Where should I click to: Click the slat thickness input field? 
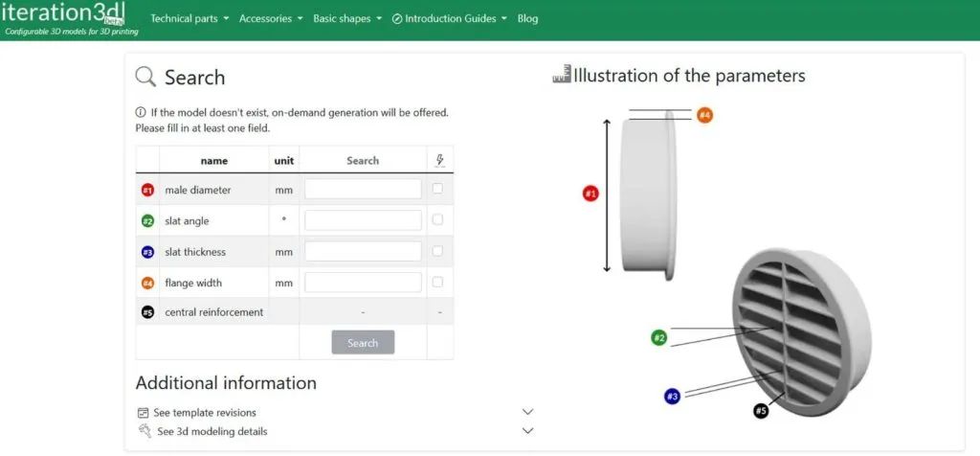point(363,251)
